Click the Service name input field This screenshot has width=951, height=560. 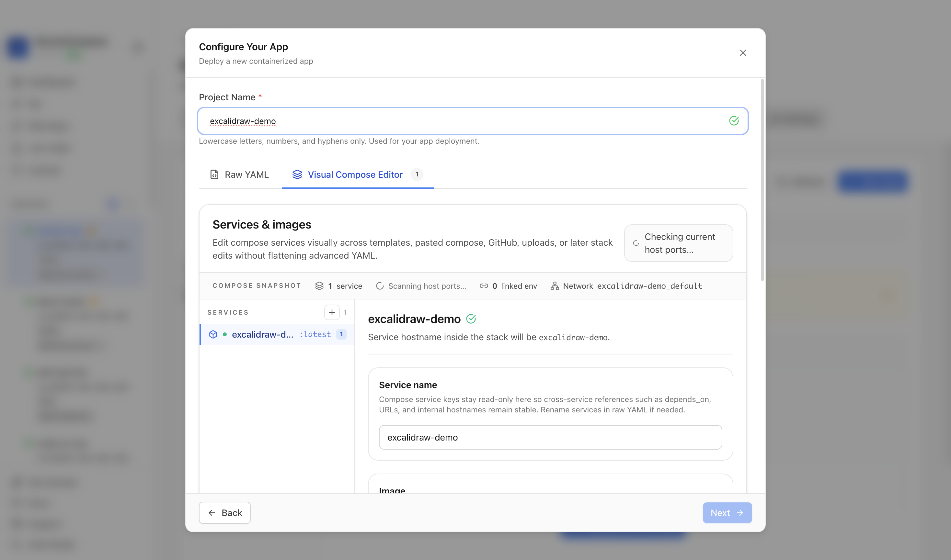pos(550,437)
